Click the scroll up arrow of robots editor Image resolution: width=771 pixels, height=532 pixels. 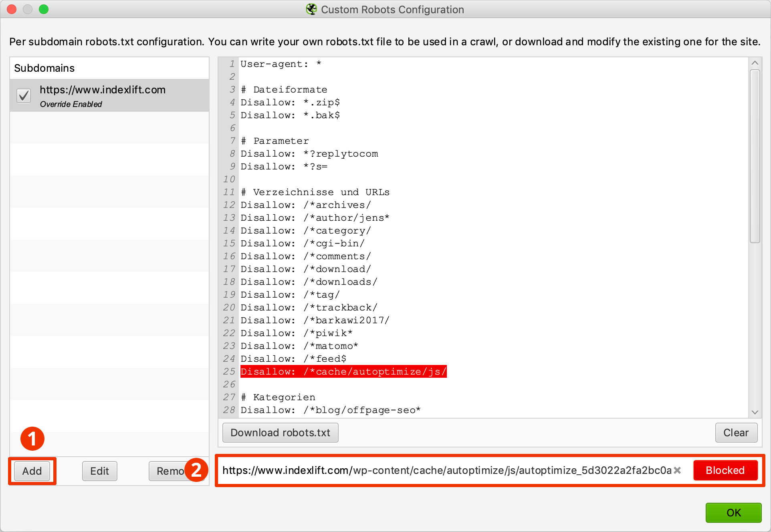coord(755,63)
